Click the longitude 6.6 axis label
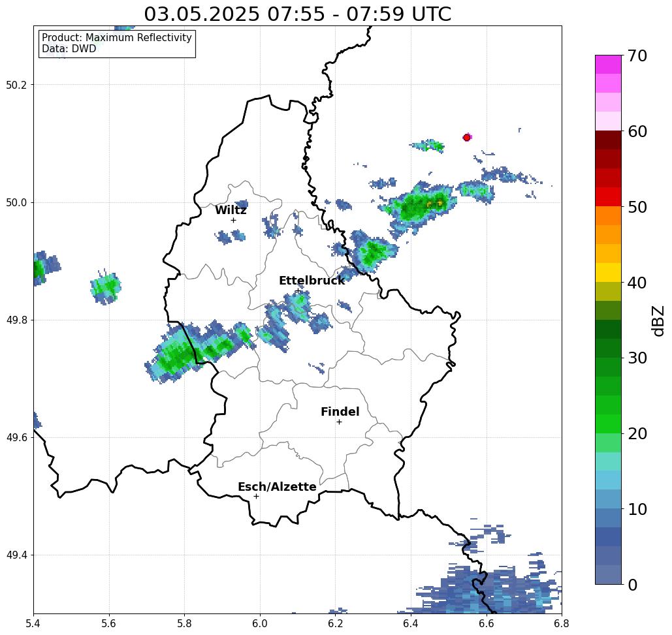672x635 pixels. (486, 624)
